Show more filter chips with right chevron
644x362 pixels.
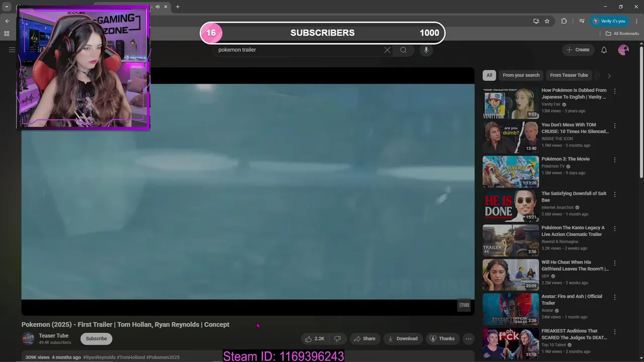(609, 76)
